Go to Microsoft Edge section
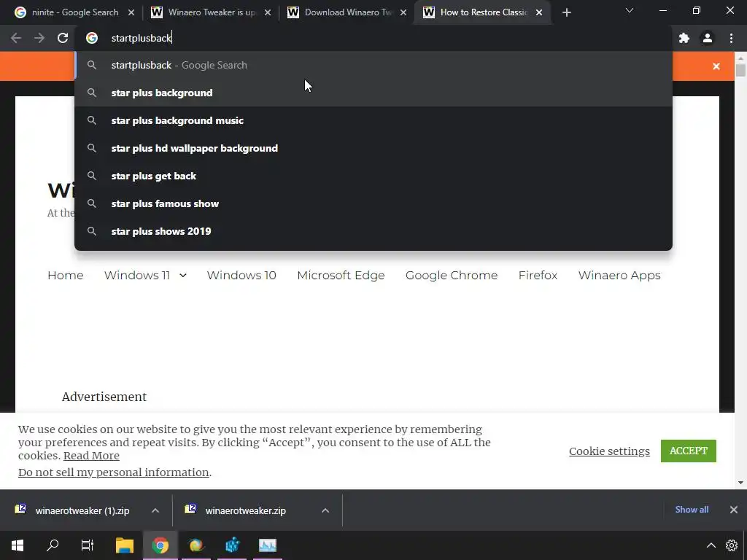The height and width of the screenshot is (560, 747). coord(341,275)
